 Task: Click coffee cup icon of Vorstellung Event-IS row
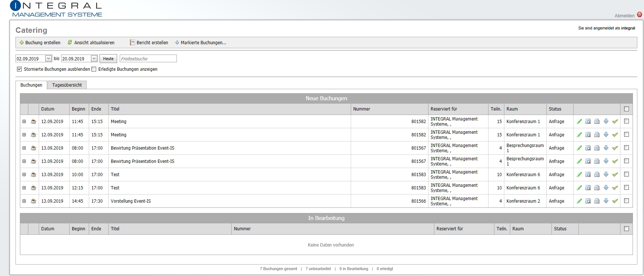tap(34, 201)
